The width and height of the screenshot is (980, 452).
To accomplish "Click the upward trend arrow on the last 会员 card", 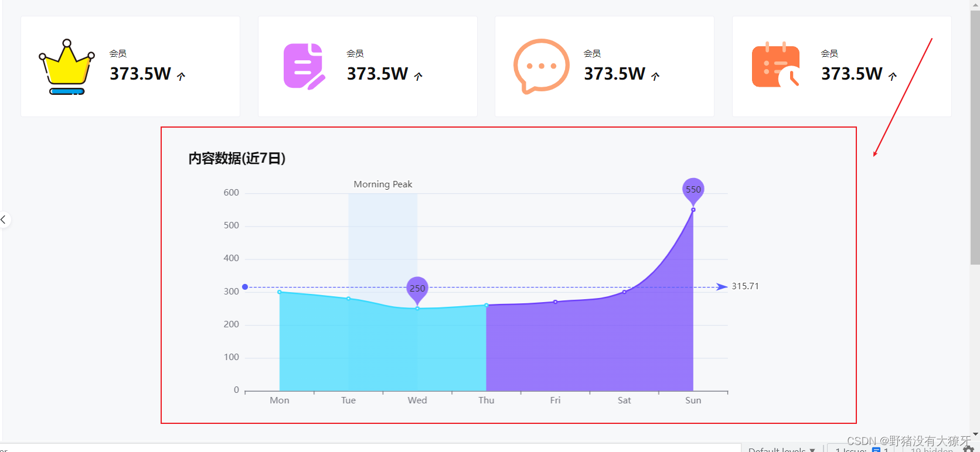I will [893, 75].
